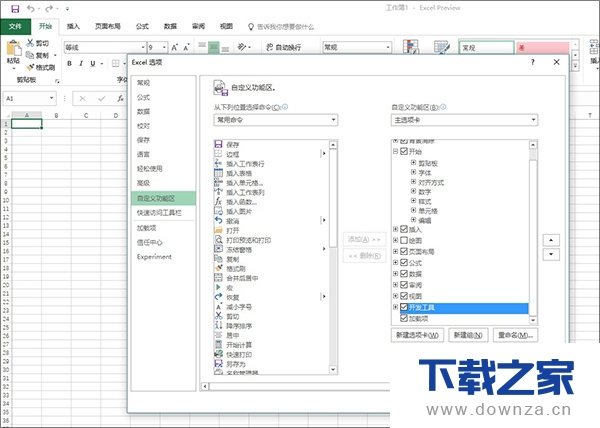Click the Redo arrow in the title bar

pyautogui.click(x=49, y=8)
